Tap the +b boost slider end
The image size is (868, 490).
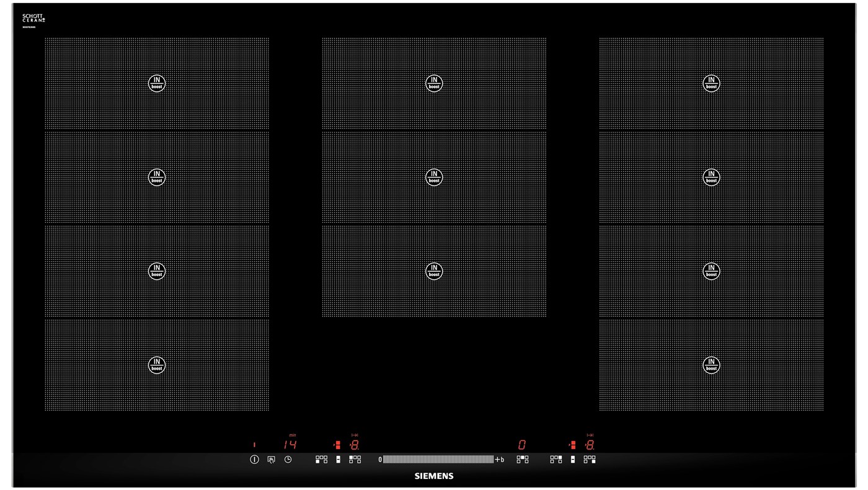pyautogui.click(x=500, y=460)
